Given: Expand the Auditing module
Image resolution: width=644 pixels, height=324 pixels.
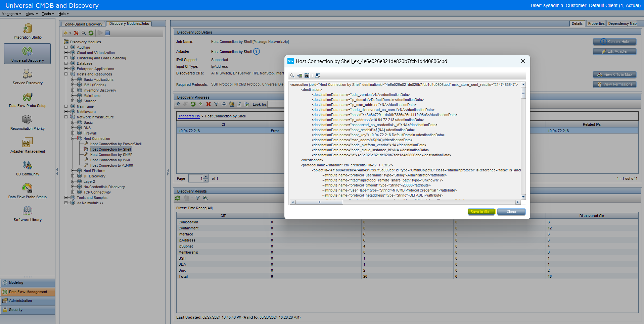Looking at the screenshot, I should tap(66, 47).
